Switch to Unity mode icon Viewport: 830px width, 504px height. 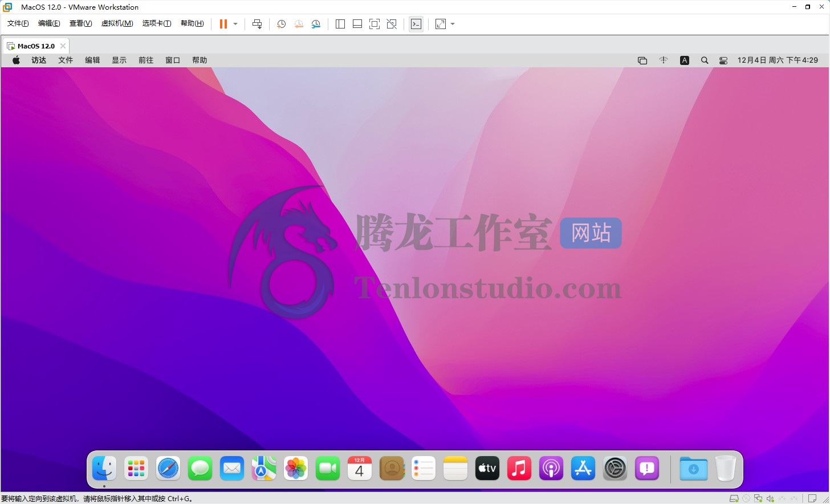(x=392, y=24)
